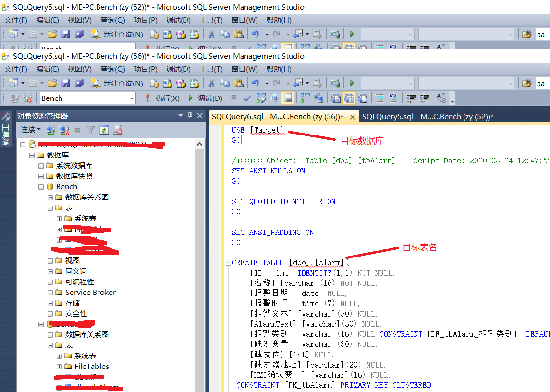The height and width of the screenshot is (392, 550).
Task: Toggle auto-hide pin on 对象资源管理器 panel
Action: pyautogui.click(x=190, y=115)
